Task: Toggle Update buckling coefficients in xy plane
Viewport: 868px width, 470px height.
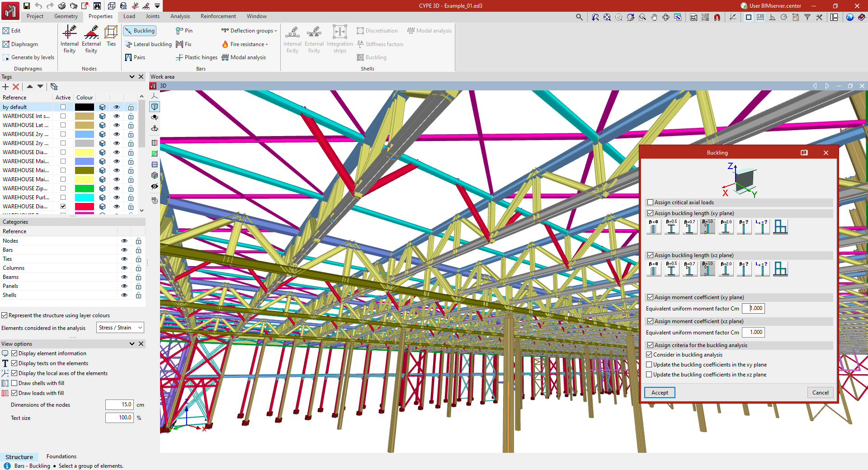Action: [x=649, y=365]
